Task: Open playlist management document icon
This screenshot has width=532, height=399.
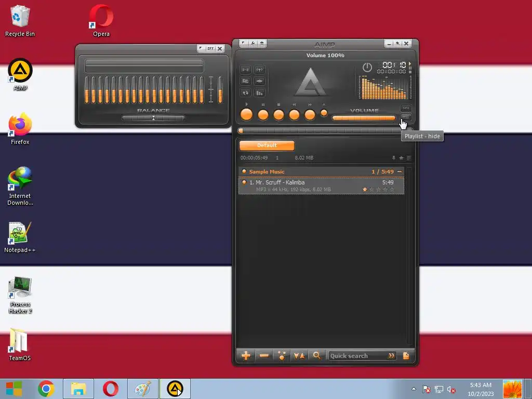Action: point(406,355)
